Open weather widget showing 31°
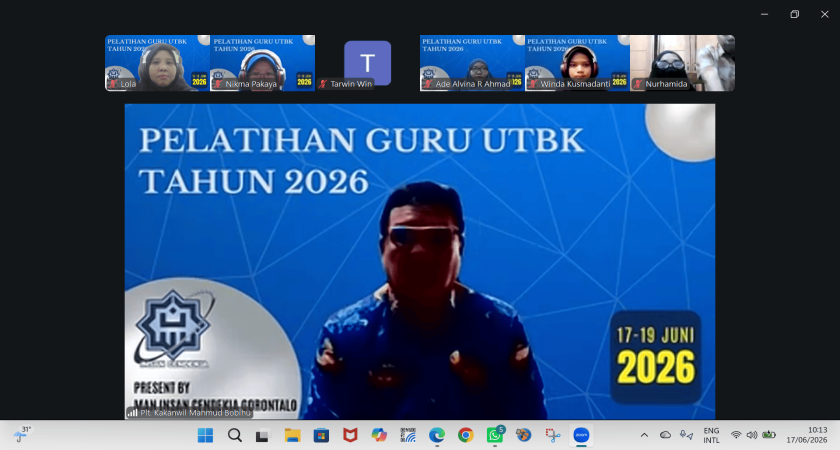Image resolution: width=840 pixels, height=450 pixels. [22, 434]
